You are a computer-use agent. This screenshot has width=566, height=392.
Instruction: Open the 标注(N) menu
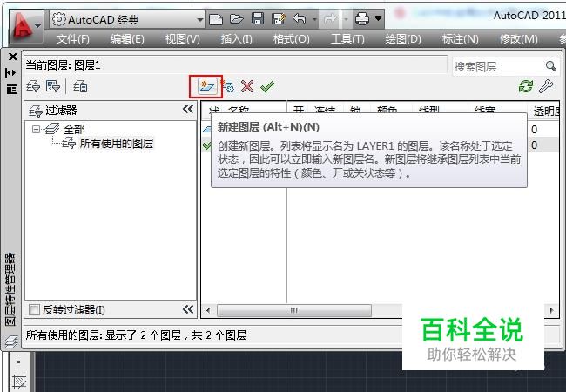coord(461,38)
